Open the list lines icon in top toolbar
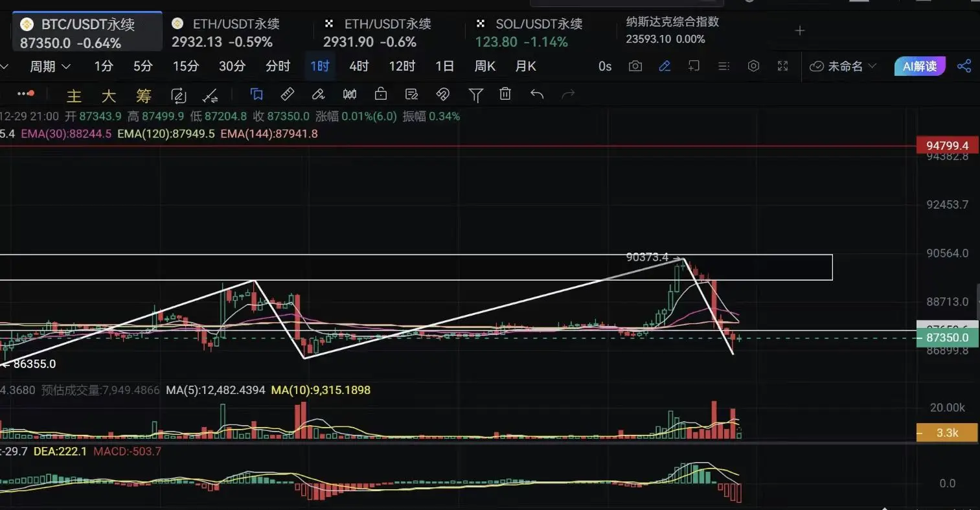This screenshot has height=510, width=980. [x=724, y=66]
